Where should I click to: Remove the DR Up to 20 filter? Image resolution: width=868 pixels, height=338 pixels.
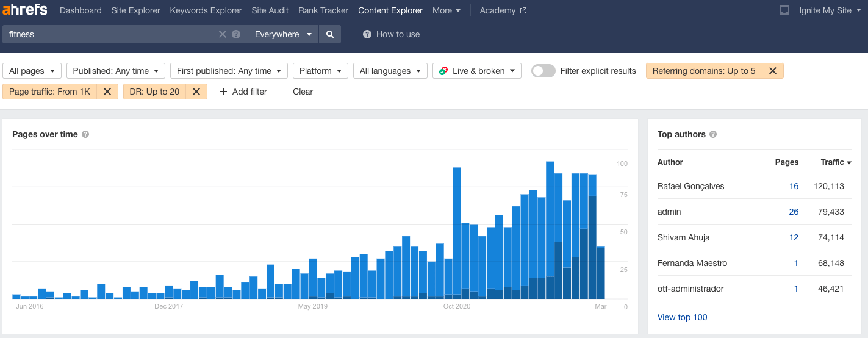click(196, 92)
